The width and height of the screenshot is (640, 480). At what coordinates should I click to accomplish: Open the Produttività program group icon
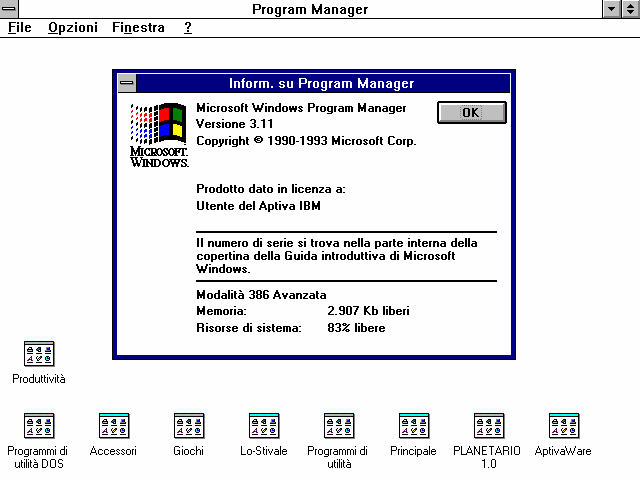pos(39,353)
